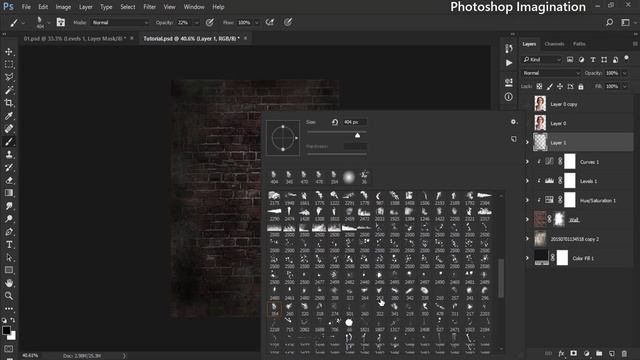Open the Info panel icon
This screenshot has width=640, height=360.
(509, 97)
